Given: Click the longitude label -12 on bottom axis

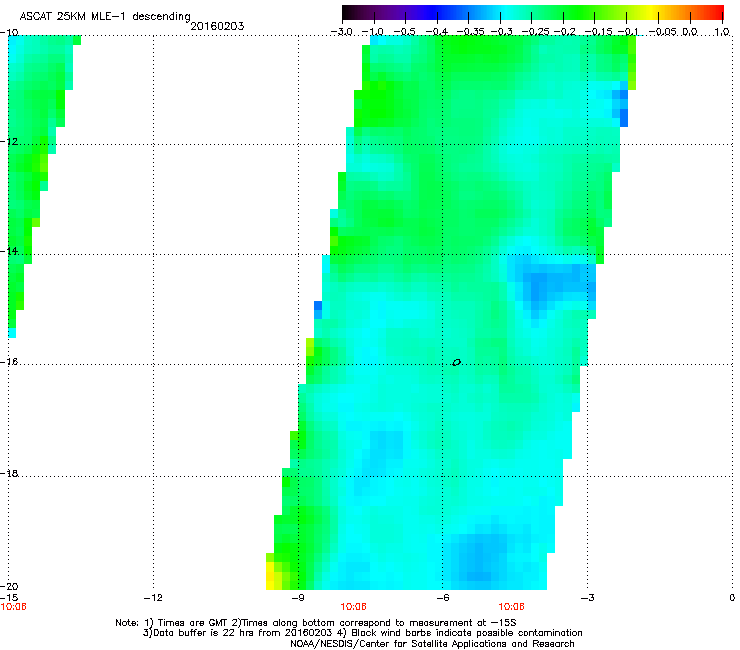Looking at the screenshot, I should (153, 598).
